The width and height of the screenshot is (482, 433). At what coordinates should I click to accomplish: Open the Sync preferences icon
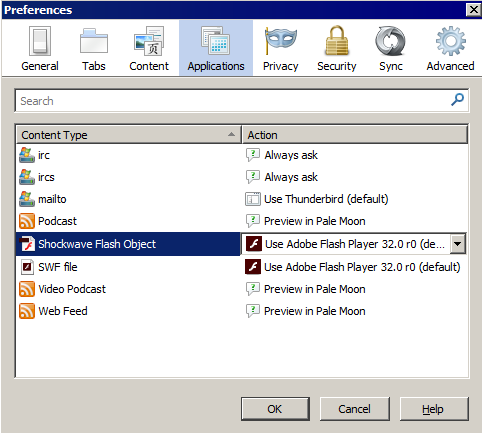(390, 41)
